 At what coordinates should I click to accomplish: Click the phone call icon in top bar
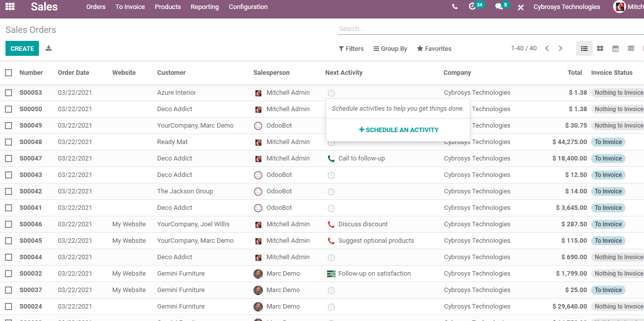454,7
